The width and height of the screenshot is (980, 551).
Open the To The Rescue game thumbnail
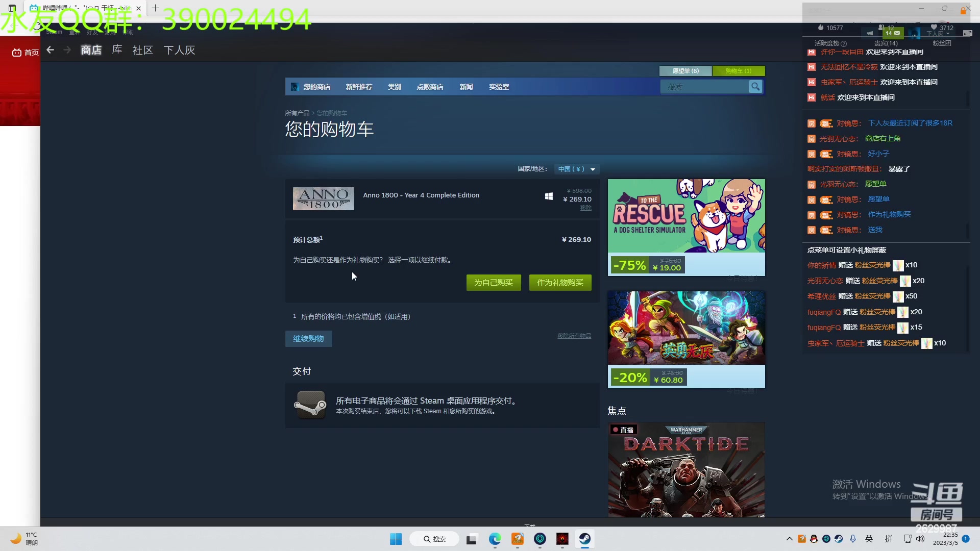686,216
